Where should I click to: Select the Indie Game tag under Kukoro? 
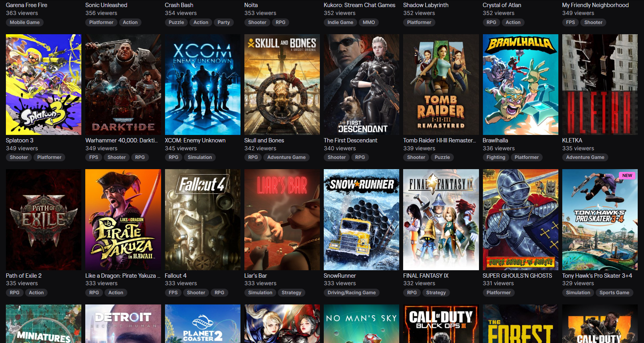click(x=340, y=22)
